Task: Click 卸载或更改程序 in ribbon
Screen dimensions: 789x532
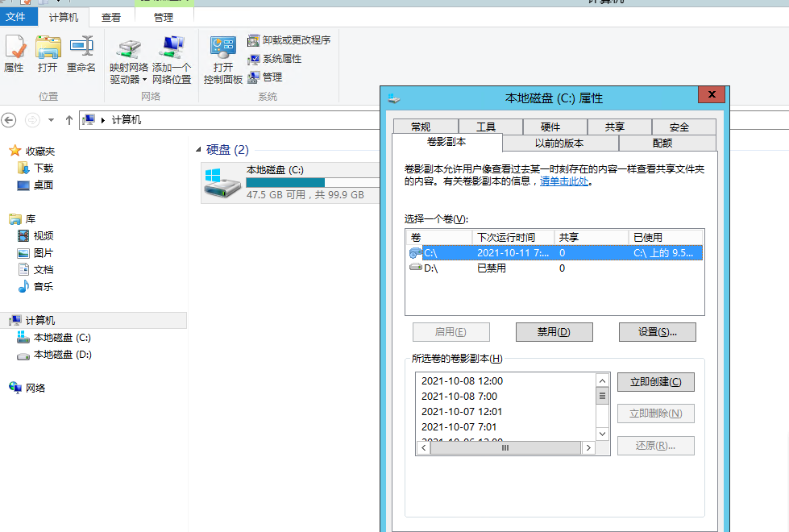Action: click(289, 39)
